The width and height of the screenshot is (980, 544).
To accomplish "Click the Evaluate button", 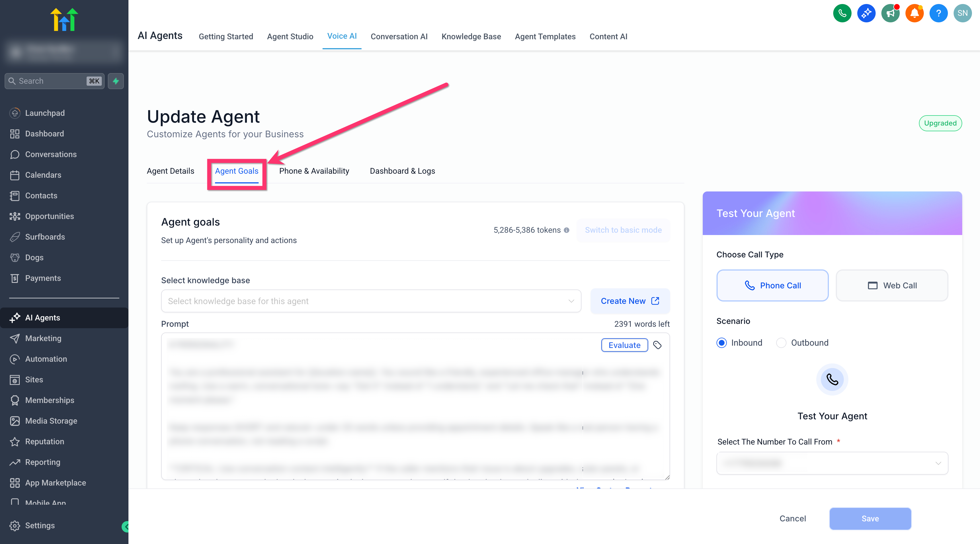I will point(624,345).
